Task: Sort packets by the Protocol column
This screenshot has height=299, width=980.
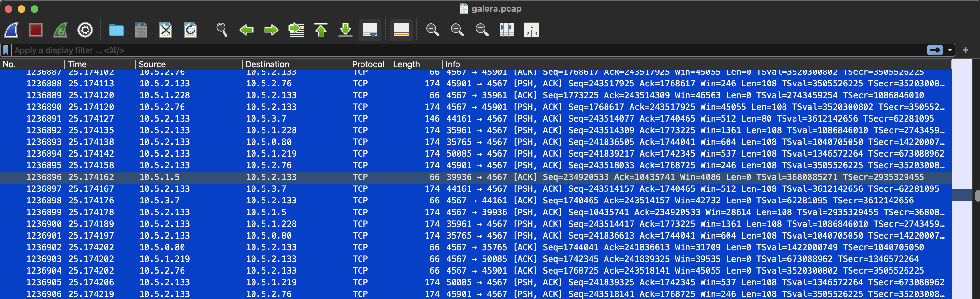Action: (368, 64)
